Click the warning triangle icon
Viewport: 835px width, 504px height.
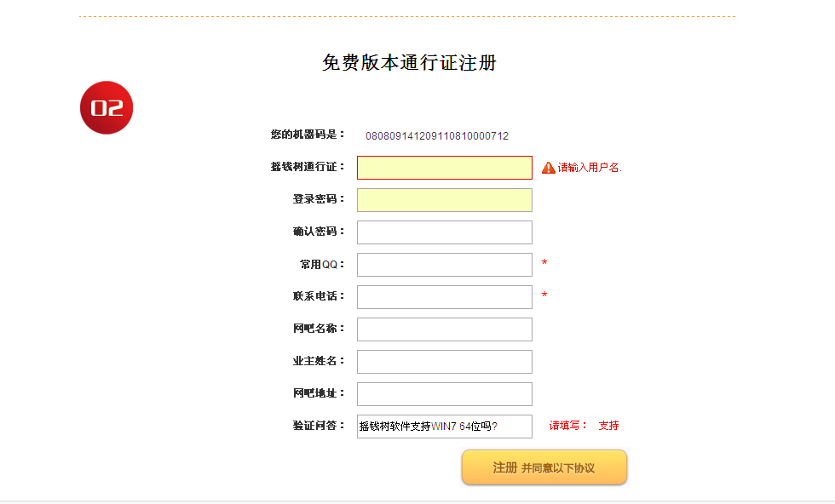click(549, 169)
